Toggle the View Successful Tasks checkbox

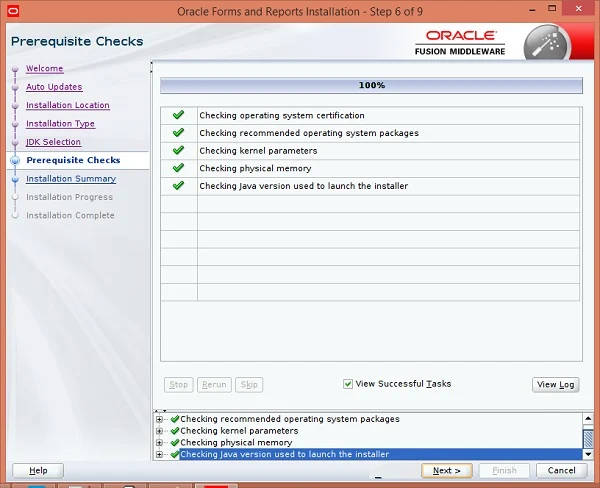348,384
